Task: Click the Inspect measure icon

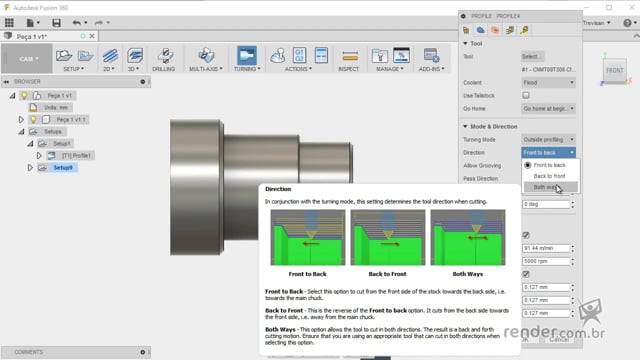Action: tap(349, 56)
